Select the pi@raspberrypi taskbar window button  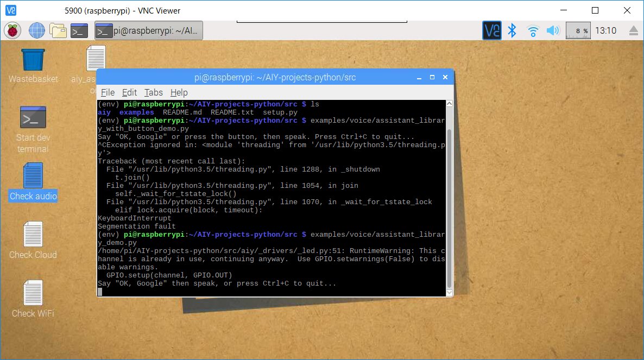point(149,31)
